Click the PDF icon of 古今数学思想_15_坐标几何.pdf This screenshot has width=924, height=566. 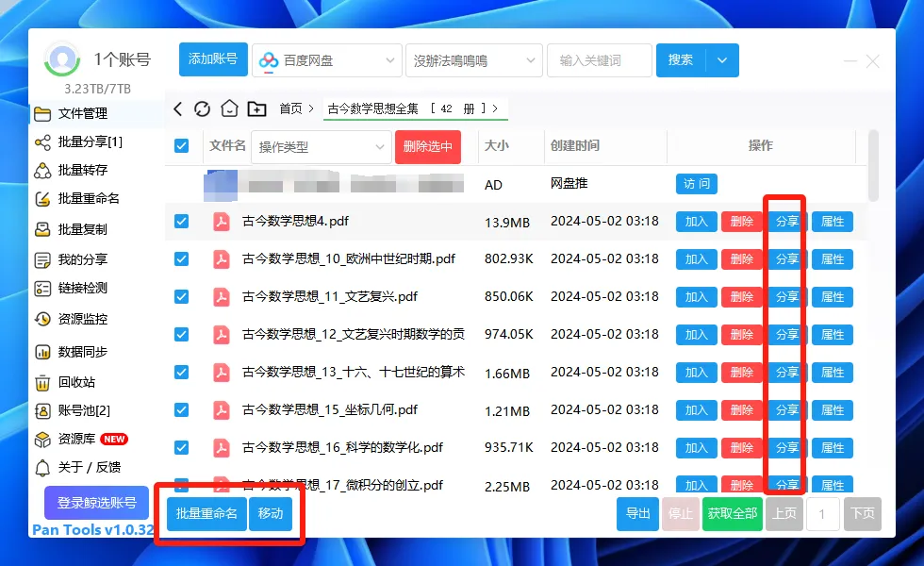222,410
